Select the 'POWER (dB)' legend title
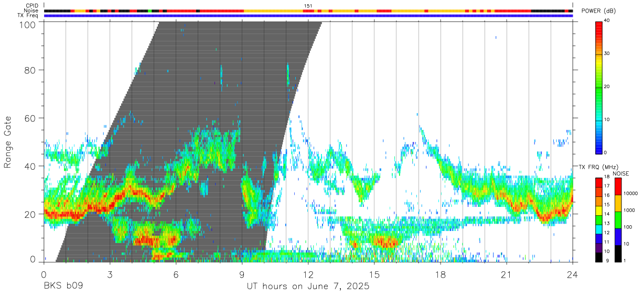 [599, 11]
